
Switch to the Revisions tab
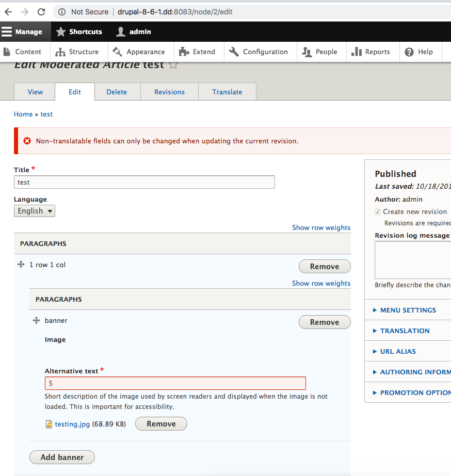169,91
